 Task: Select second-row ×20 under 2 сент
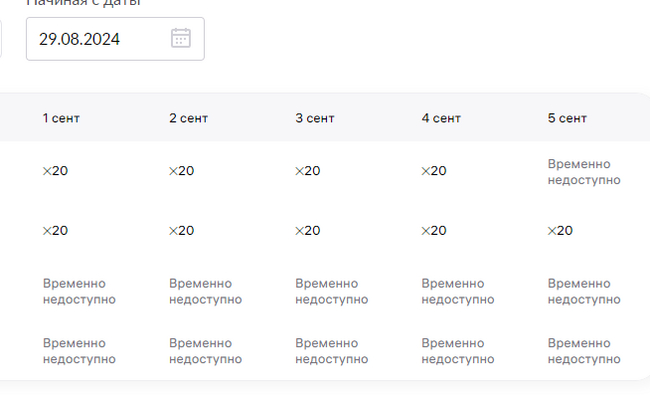pyautogui.click(x=181, y=231)
